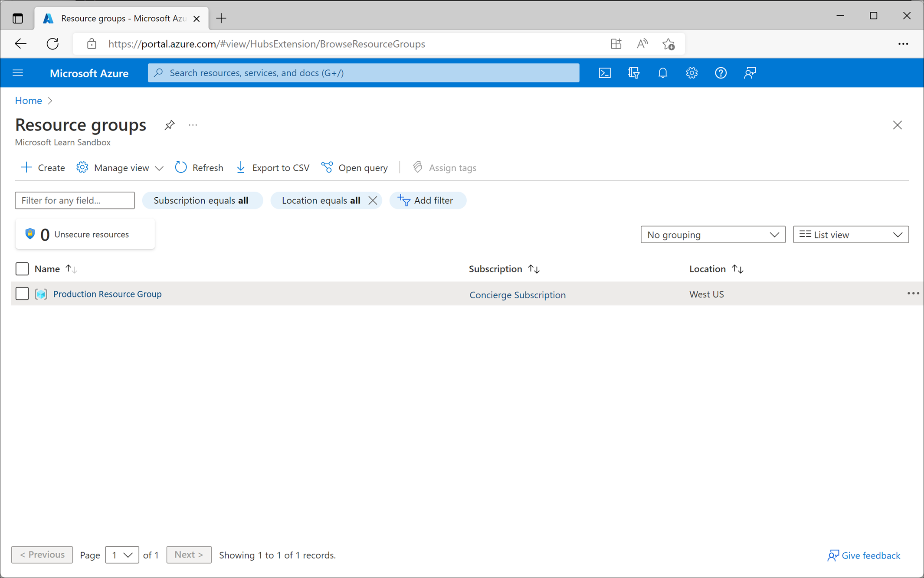
Task: Sort by Location column
Action: pos(716,269)
